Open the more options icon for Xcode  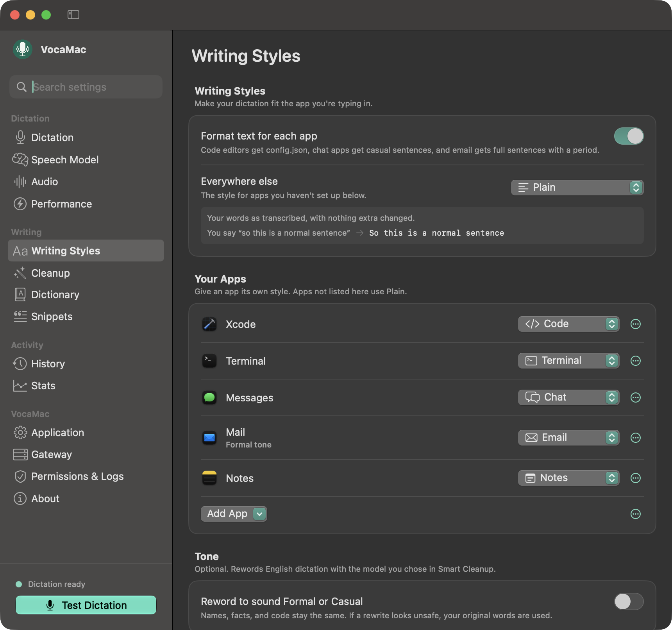point(636,324)
